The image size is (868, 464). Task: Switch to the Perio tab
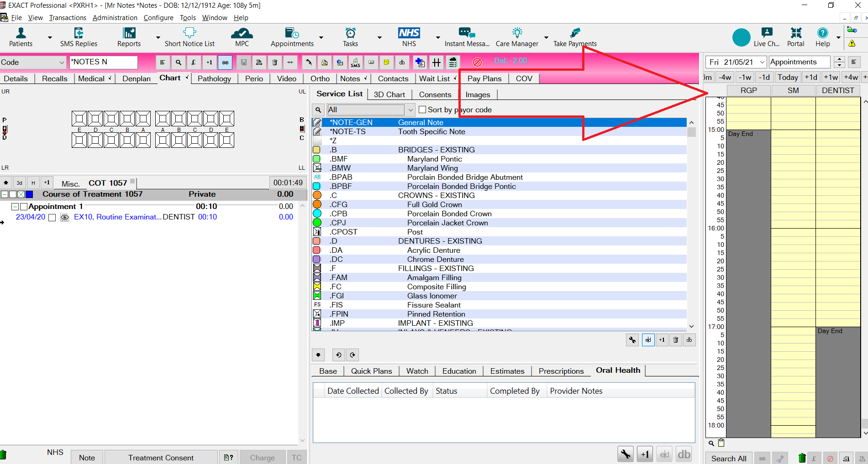pyautogui.click(x=254, y=78)
